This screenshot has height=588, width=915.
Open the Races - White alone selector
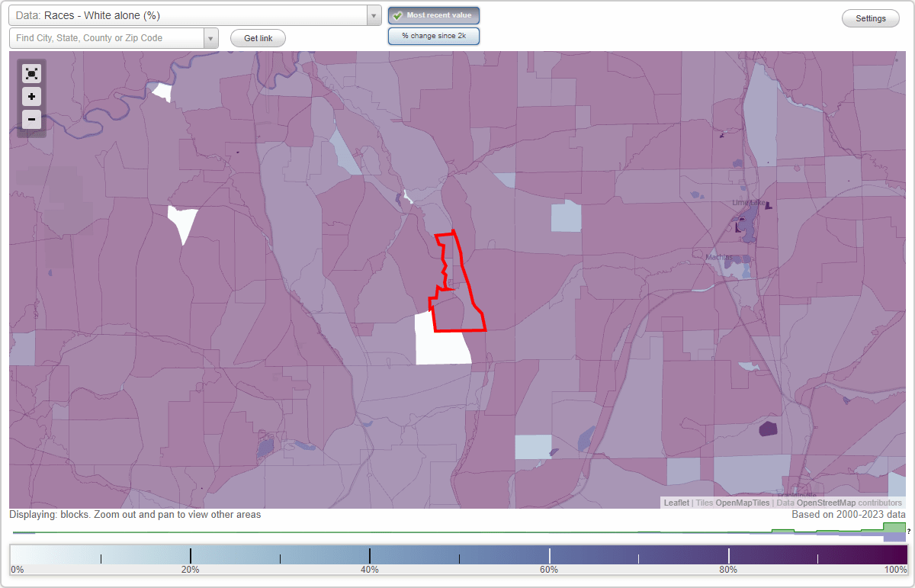tap(191, 15)
